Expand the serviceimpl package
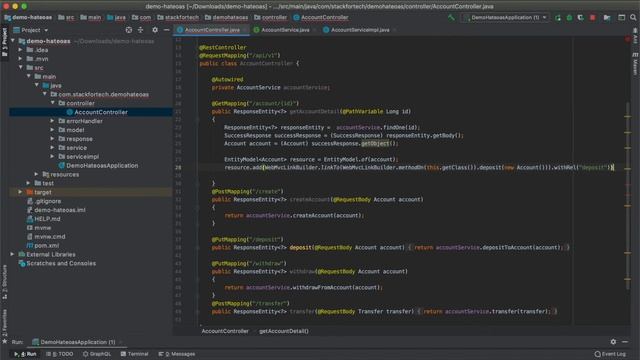640x360 pixels. tap(53, 156)
